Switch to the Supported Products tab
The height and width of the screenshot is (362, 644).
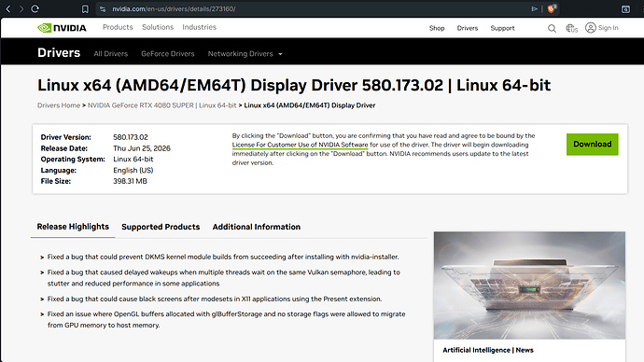[x=161, y=227]
